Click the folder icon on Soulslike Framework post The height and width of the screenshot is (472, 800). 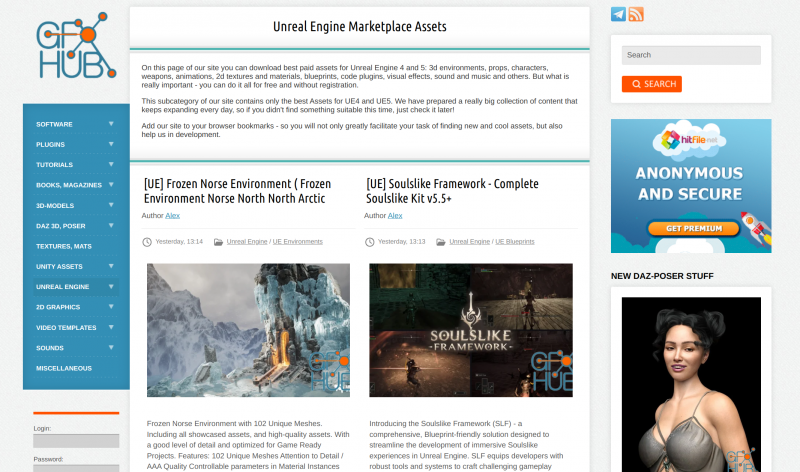pos(440,241)
